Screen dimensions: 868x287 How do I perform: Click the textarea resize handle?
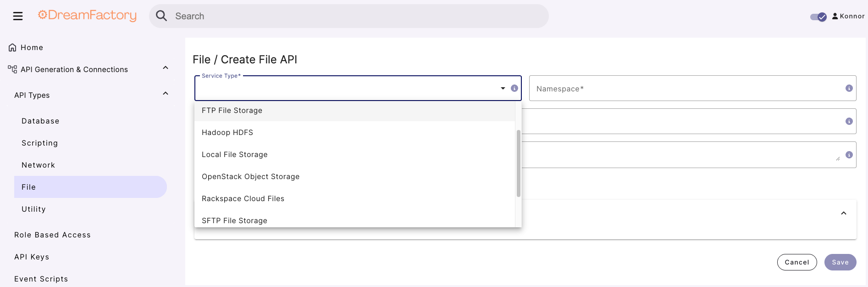(838, 158)
